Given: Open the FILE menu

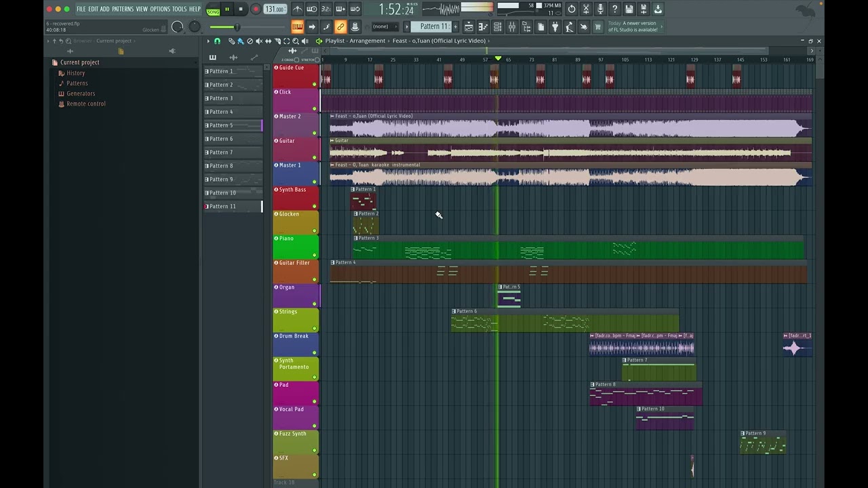Looking at the screenshot, I should (x=81, y=9).
